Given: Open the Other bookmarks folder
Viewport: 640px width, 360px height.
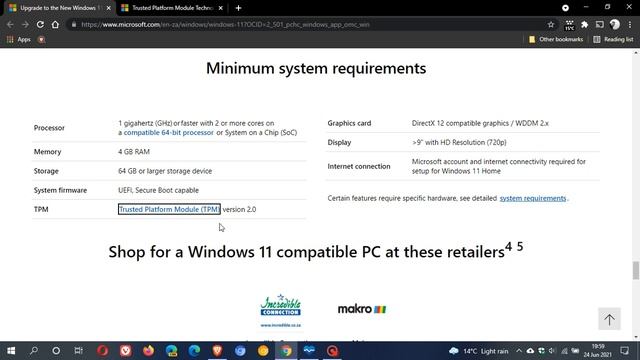Looking at the screenshot, I should (x=556, y=39).
